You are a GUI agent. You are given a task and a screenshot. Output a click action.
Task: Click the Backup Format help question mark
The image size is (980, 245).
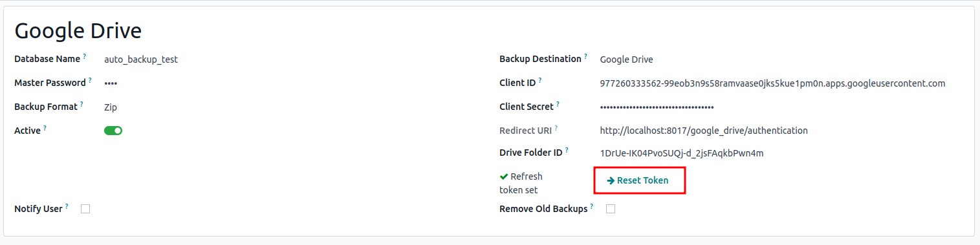coord(82,105)
